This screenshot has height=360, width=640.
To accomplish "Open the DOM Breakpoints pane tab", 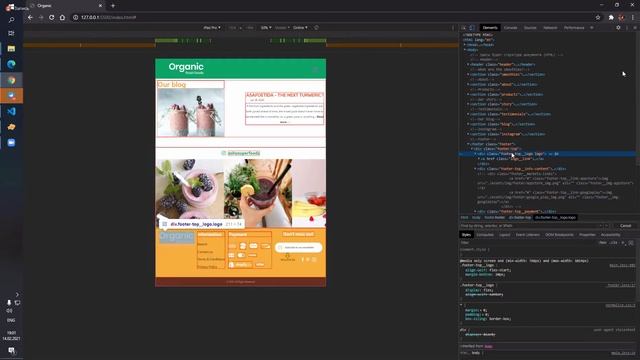I will coord(559,235).
